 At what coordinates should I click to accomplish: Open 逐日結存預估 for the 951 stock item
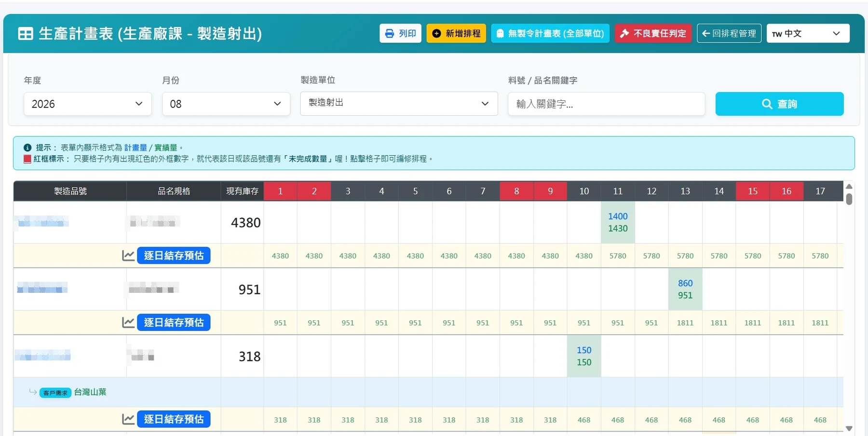[174, 323]
